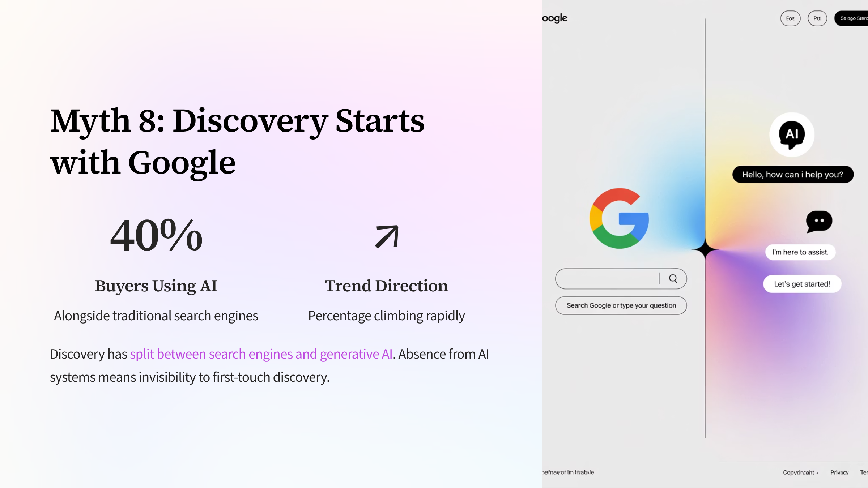Viewport: 868px width, 488px height.
Task: Click the garbled footer text at bottom left
Action: (568, 472)
